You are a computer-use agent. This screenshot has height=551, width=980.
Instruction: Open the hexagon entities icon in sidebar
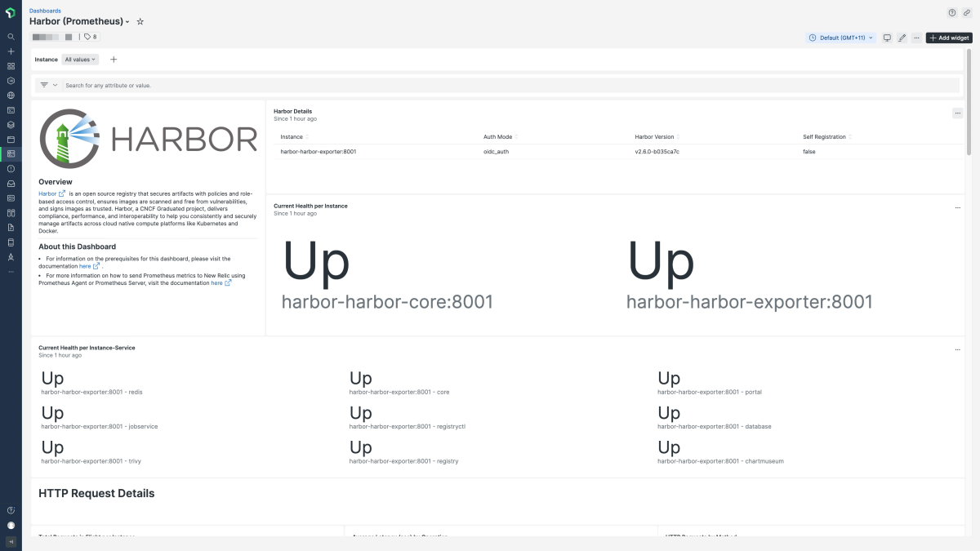[11, 81]
